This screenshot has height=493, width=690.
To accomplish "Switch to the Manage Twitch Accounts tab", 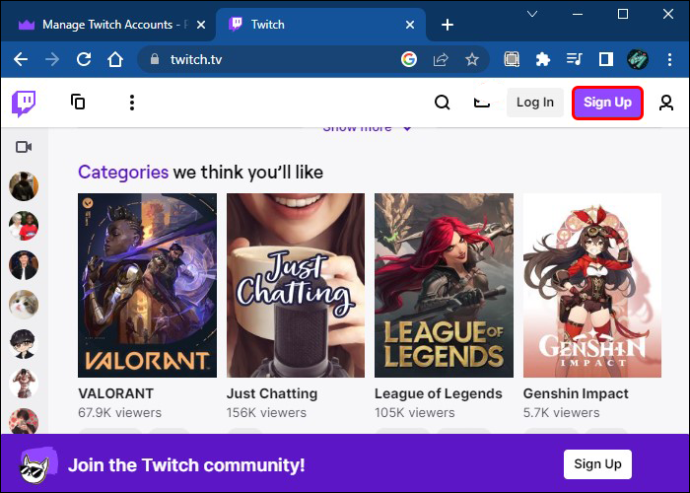I will coord(108,25).
